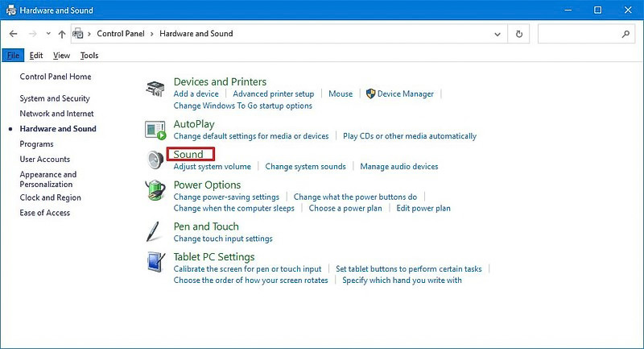Click Hardware and Sound breadcrumb in address bar

point(196,34)
